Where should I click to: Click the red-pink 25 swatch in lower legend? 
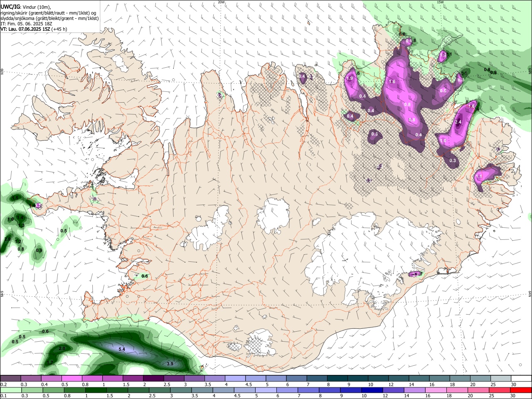(500, 390)
